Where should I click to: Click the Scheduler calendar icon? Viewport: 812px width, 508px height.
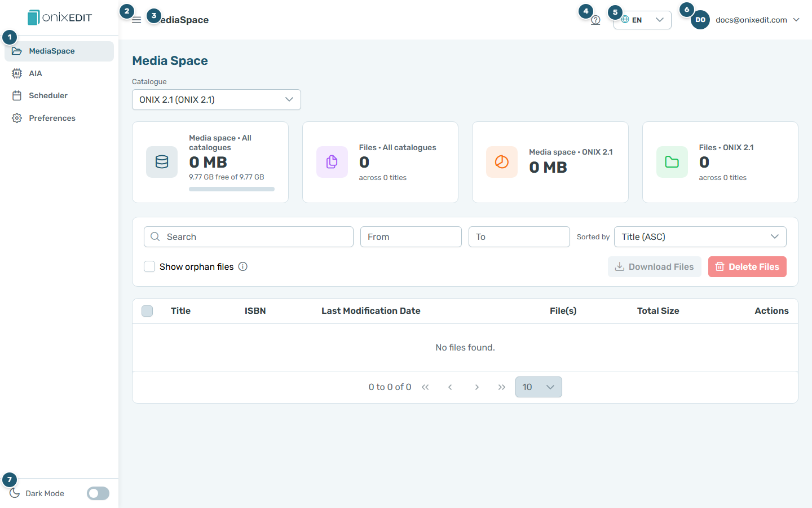[x=17, y=95]
